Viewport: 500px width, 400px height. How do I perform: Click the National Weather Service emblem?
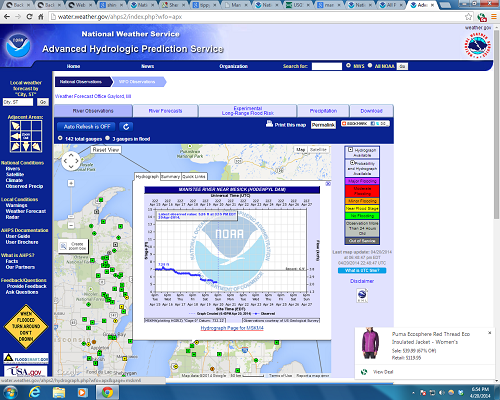[478, 46]
